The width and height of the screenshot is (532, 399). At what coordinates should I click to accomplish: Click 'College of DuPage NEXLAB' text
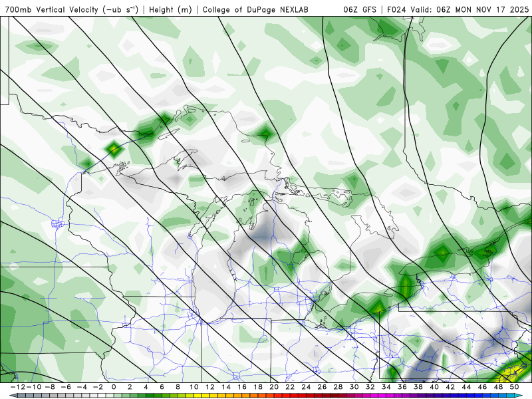coord(255,10)
